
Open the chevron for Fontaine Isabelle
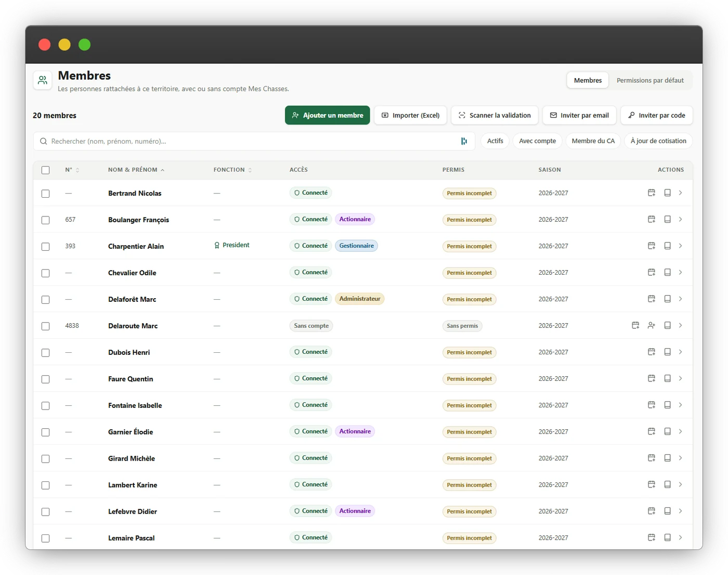[x=681, y=405]
